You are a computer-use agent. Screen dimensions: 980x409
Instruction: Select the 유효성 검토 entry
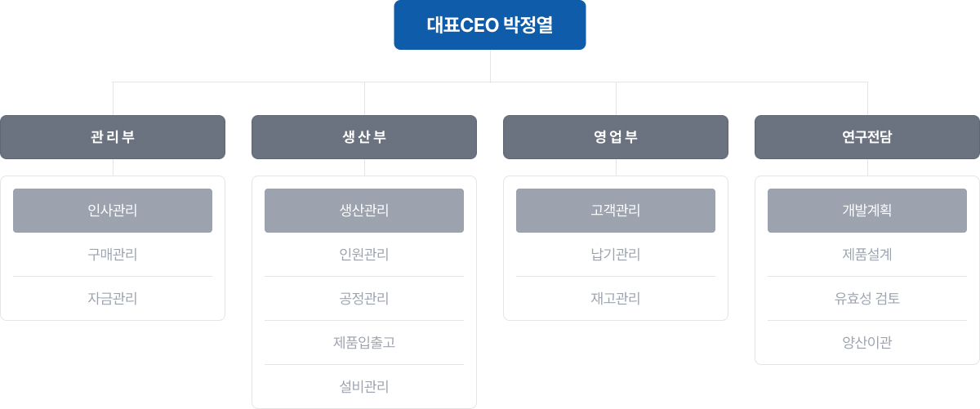(867, 299)
